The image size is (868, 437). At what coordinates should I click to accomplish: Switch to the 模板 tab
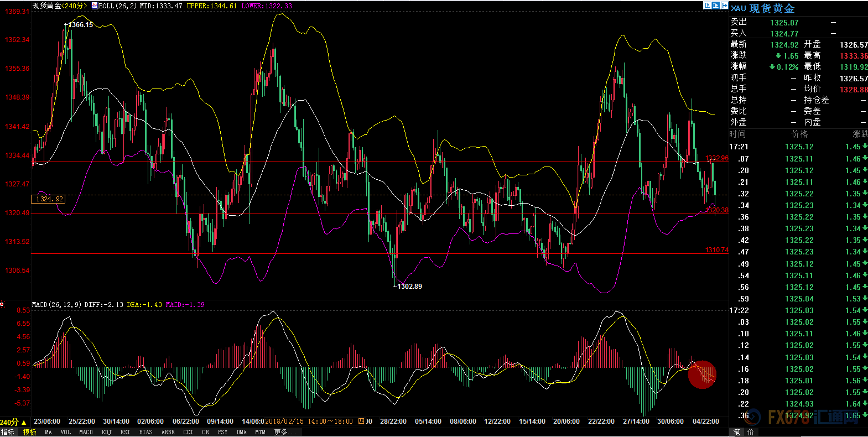click(x=29, y=432)
